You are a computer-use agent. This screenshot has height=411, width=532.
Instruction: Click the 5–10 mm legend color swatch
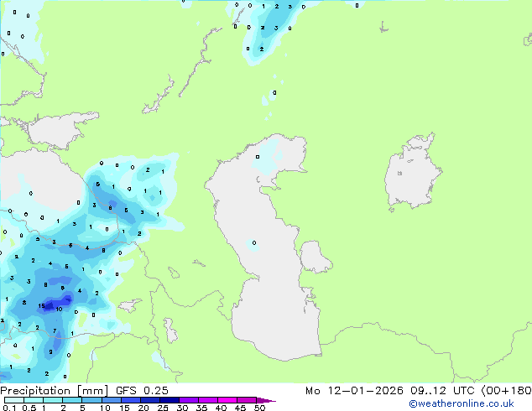click(91, 400)
